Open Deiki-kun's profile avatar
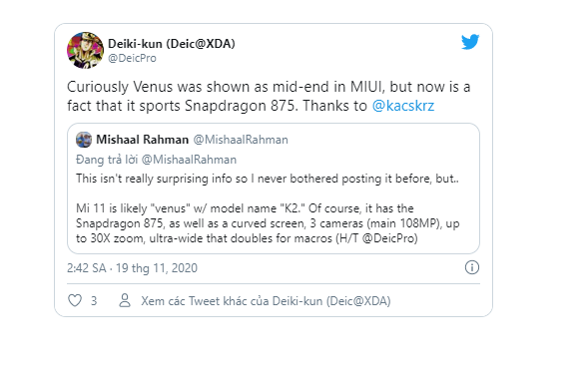This screenshot has width=588, height=382. [85, 50]
